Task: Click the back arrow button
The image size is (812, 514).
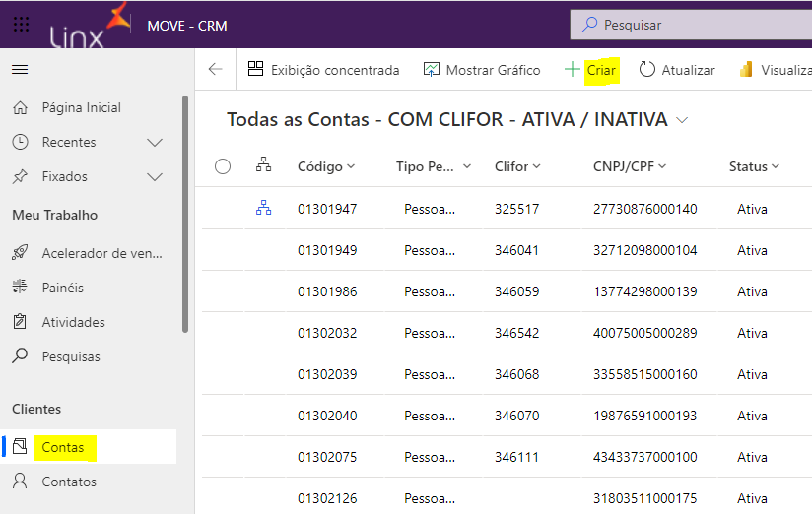Action: (216, 70)
